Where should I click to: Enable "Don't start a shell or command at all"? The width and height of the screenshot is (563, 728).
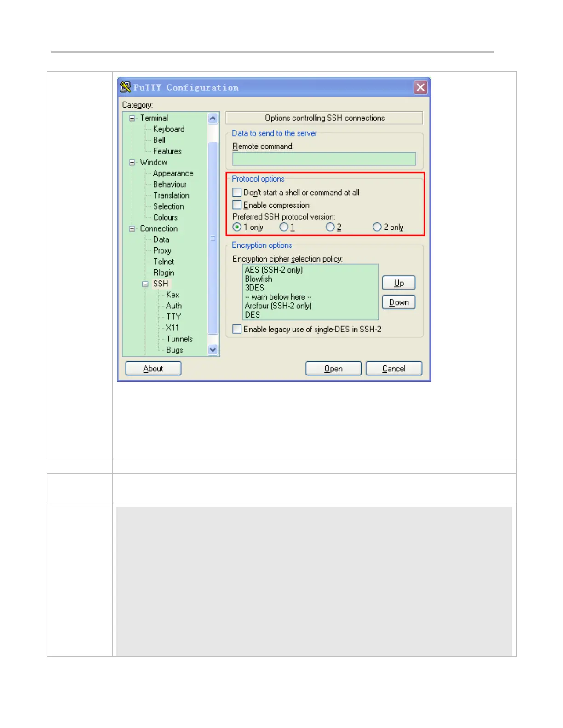[x=237, y=192]
